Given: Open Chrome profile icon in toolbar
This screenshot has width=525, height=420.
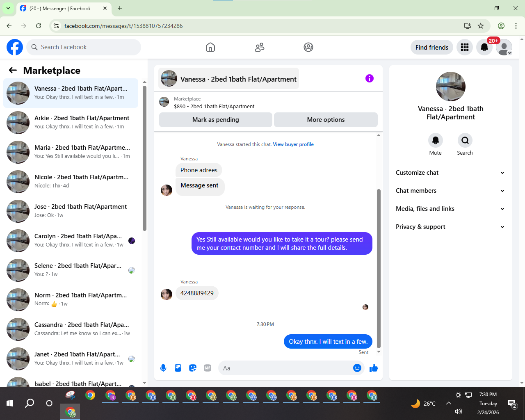Looking at the screenshot, I should 501,26.
